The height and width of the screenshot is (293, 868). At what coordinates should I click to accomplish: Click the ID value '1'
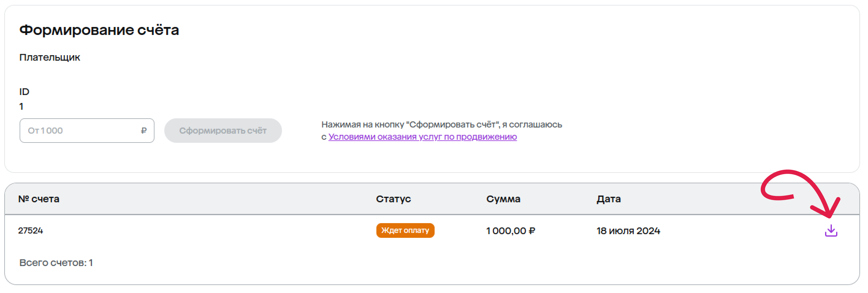pyautogui.click(x=21, y=106)
